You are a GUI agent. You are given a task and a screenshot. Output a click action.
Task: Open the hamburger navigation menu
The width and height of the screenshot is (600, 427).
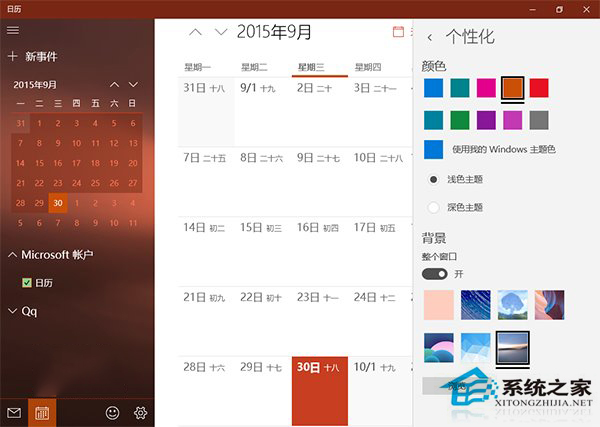click(13, 30)
